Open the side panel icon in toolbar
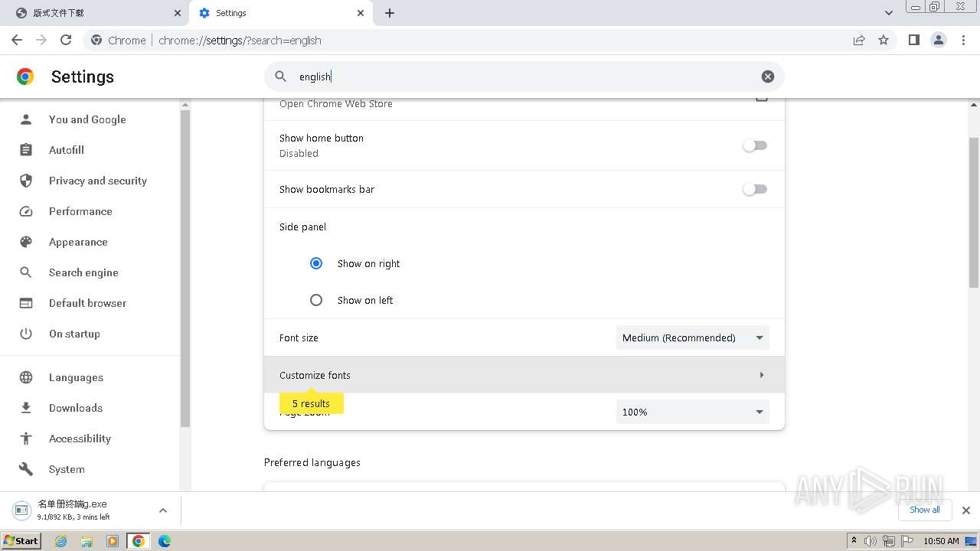980x551 pixels. coord(913,41)
